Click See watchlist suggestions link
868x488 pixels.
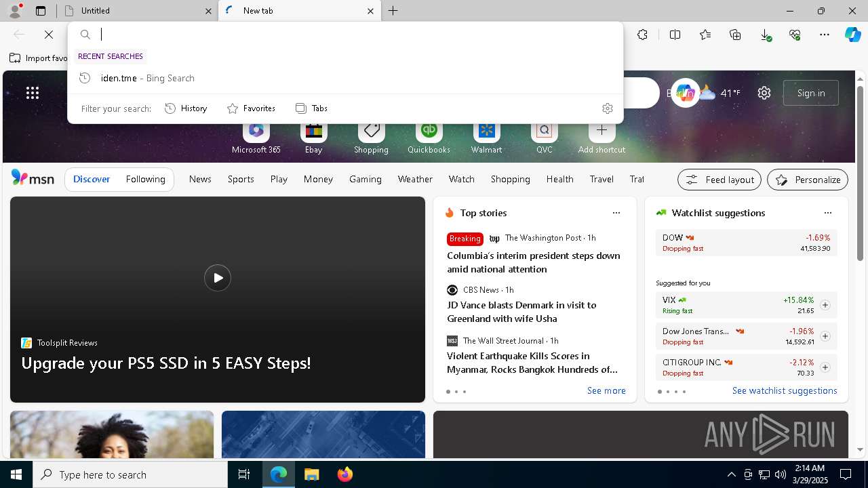tap(785, 391)
